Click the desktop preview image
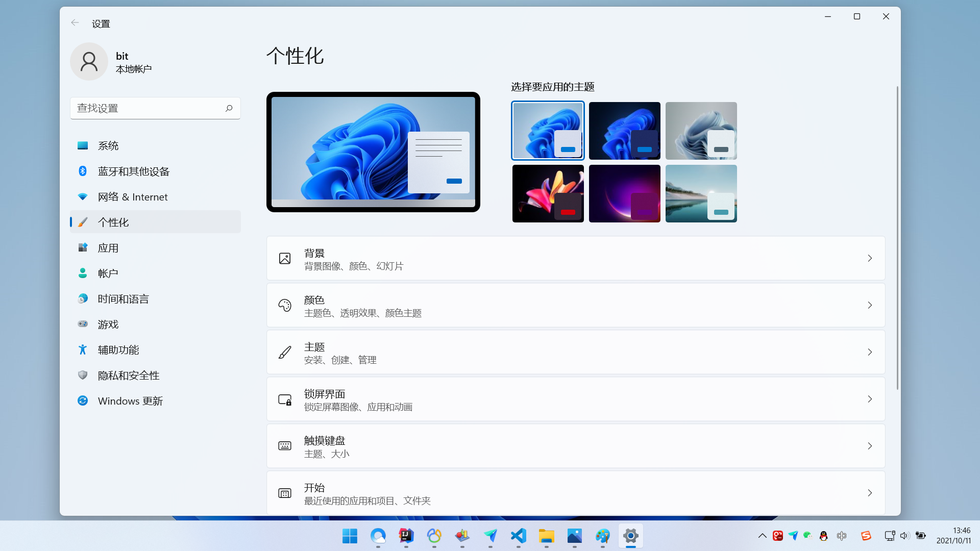 (x=373, y=152)
